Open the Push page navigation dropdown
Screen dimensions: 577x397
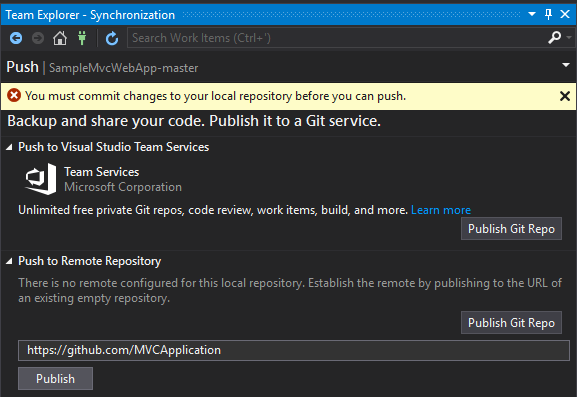click(566, 65)
